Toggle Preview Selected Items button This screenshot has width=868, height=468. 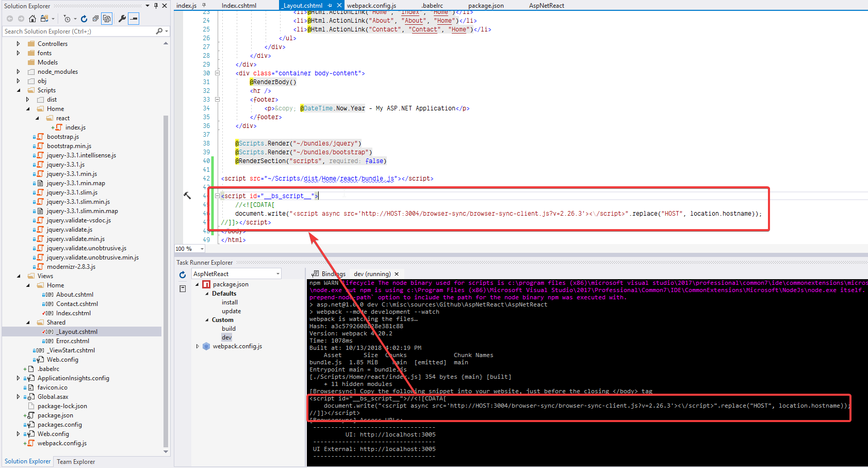[134, 19]
